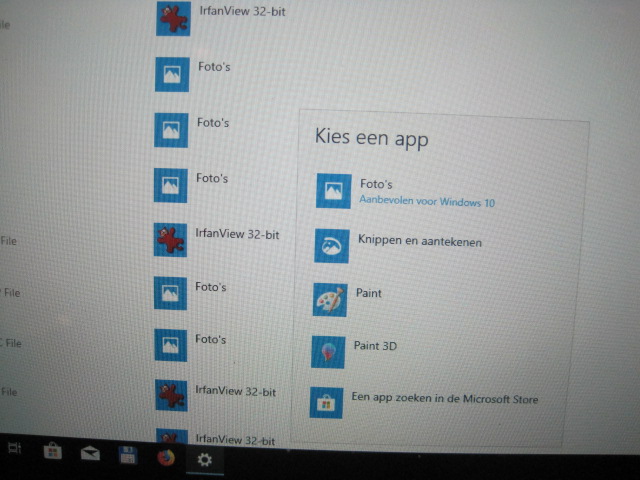Click the Settings gear on the taskbar
The height and width of the screenshot is (480, 640).
[204, 460]
